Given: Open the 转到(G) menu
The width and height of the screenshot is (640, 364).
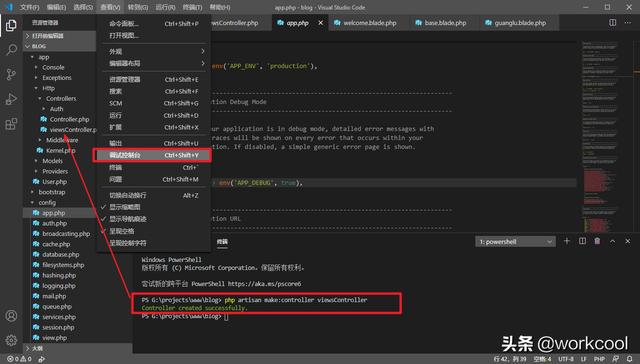Looking at the screenshot, I should [138, 7].
